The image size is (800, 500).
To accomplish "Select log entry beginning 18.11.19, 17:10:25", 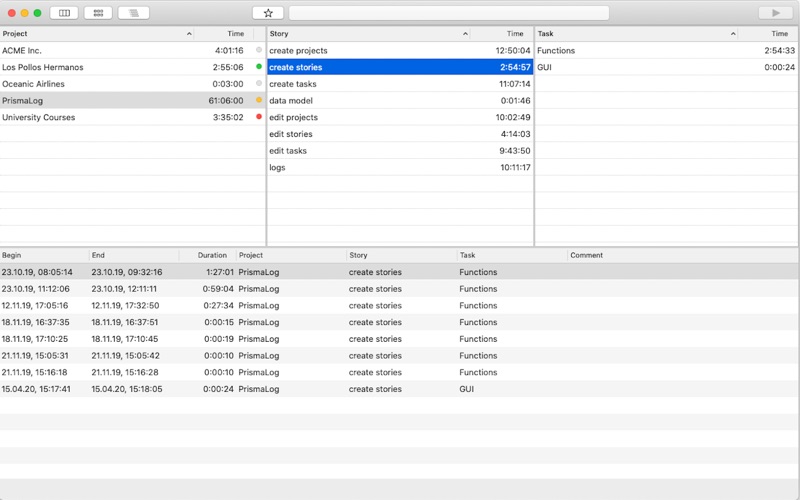I will pyautogui.click(x=400, y=339).
